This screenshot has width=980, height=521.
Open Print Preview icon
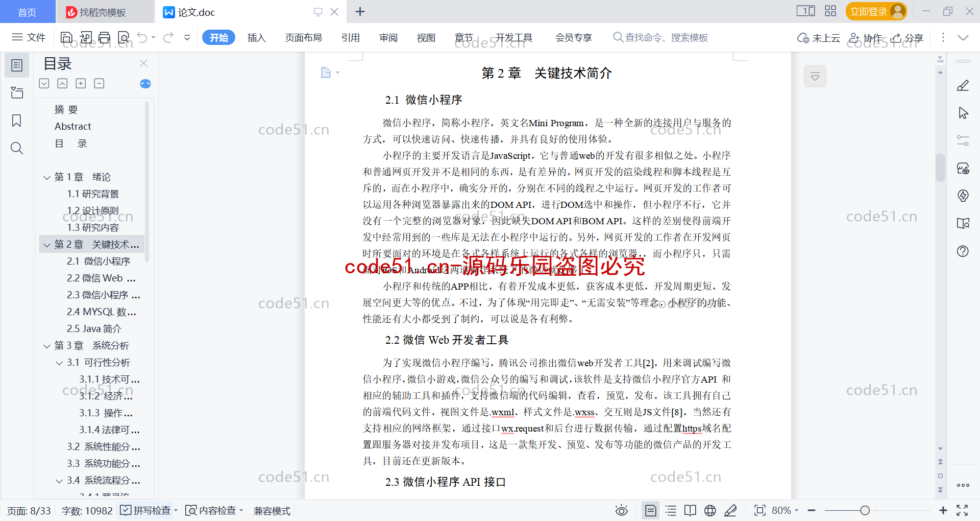click(x=124, y=37)
